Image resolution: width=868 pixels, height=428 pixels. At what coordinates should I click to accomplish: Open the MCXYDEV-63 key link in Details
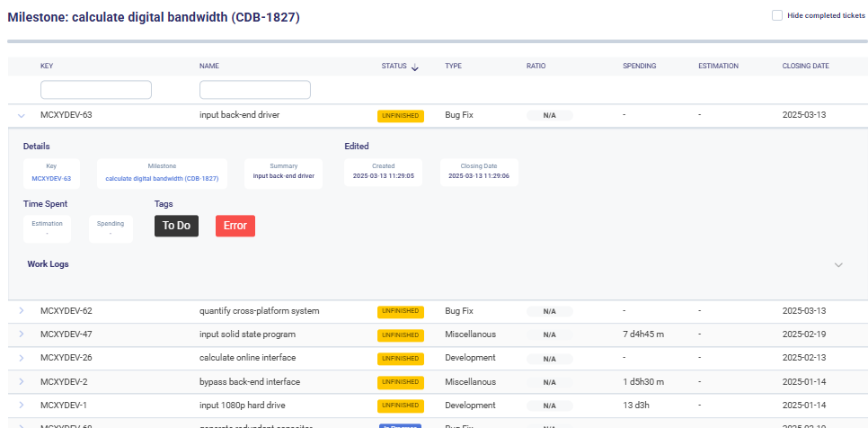coord(51,179)
